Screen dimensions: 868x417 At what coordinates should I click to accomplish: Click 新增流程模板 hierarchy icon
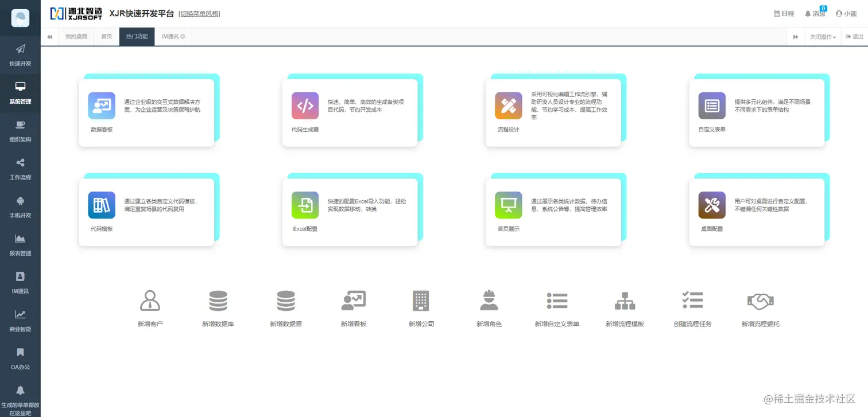[625, 301]
